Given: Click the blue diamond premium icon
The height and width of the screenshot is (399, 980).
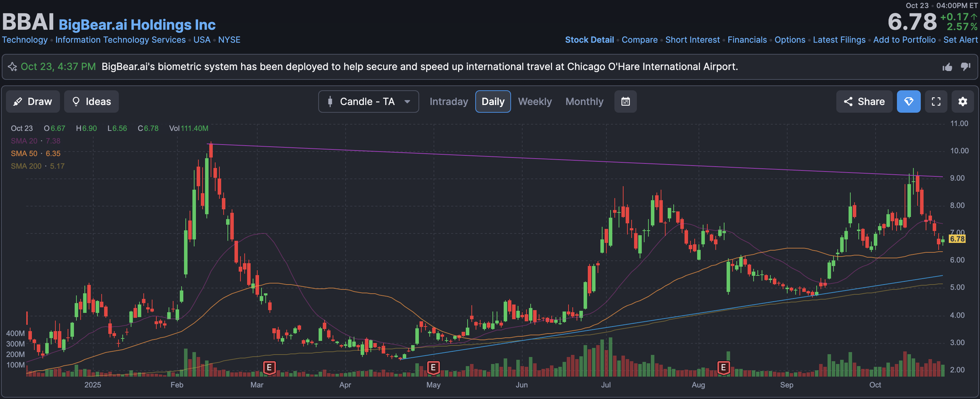Looking at the screenshot, I should 908,101.
